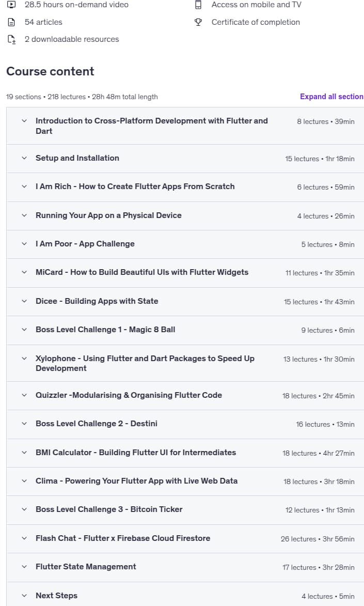This screenshot has width=364, height=606.
Task: Open the Xylophone packages section
Action: tap(145, 363)
